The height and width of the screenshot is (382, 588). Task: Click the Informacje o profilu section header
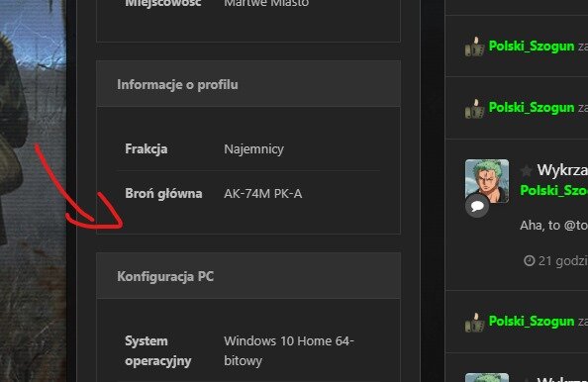pos(248,84)
